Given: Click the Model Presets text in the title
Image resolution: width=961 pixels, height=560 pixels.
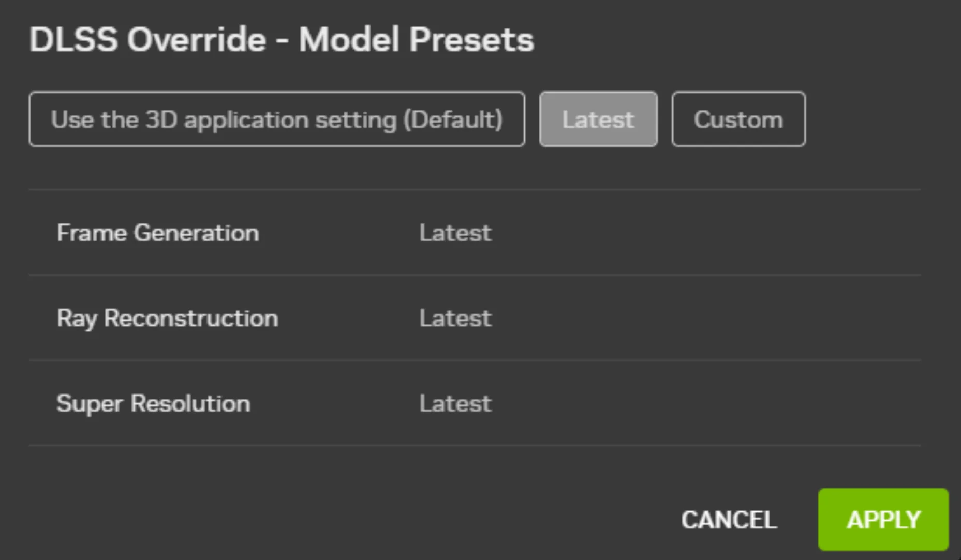Looking at the screenshot, I should tap(416, 39).
